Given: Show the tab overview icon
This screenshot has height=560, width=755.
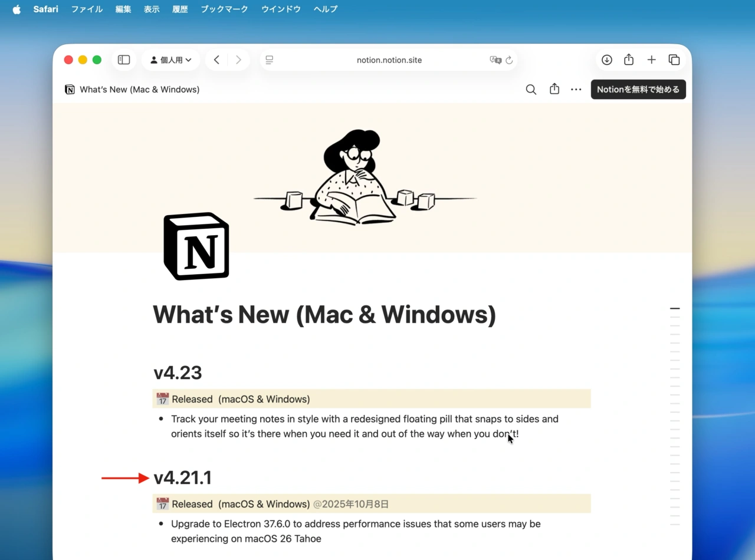Looking at the screenshot, I should (x=674, y=60).
